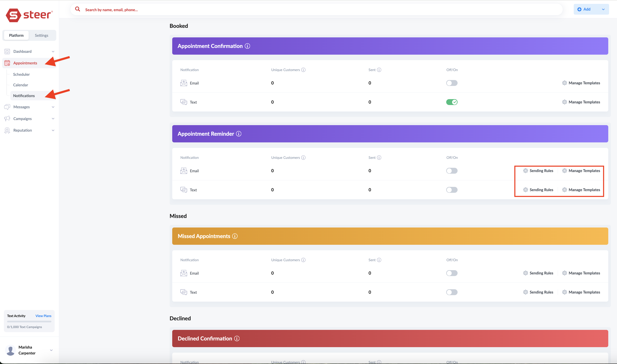Click the Reputation badge icon
617x364 pixels.
click(x=7, y=130)
